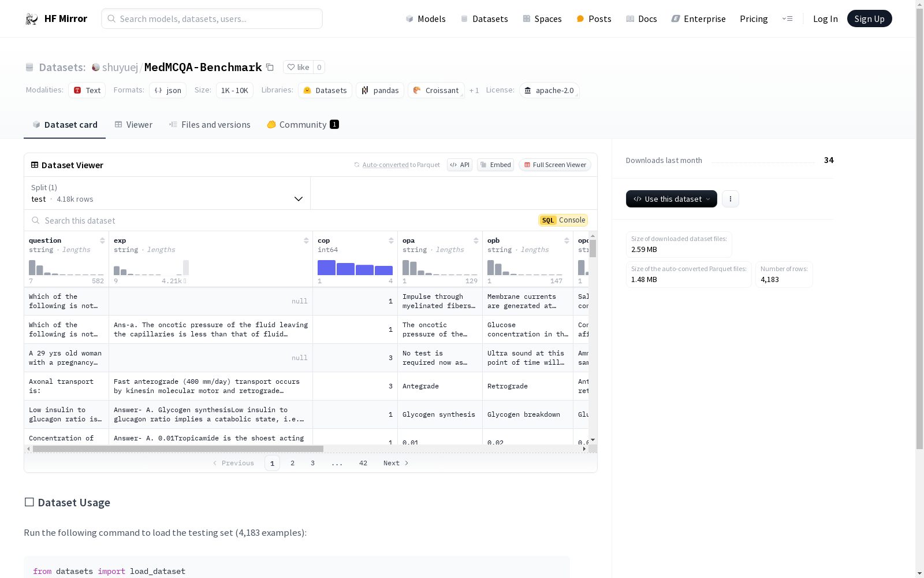Click the "Glycogen breakdown" opb cell
Screen dimensions: 924x578
point(528,415)
